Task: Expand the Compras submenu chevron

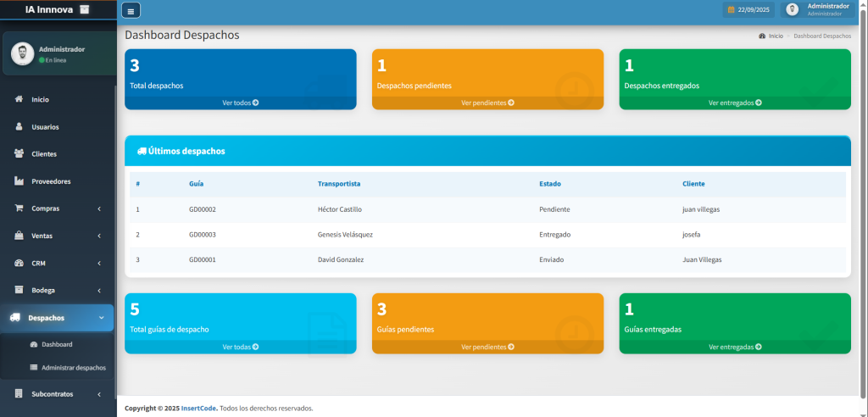Action: (99, 208)
